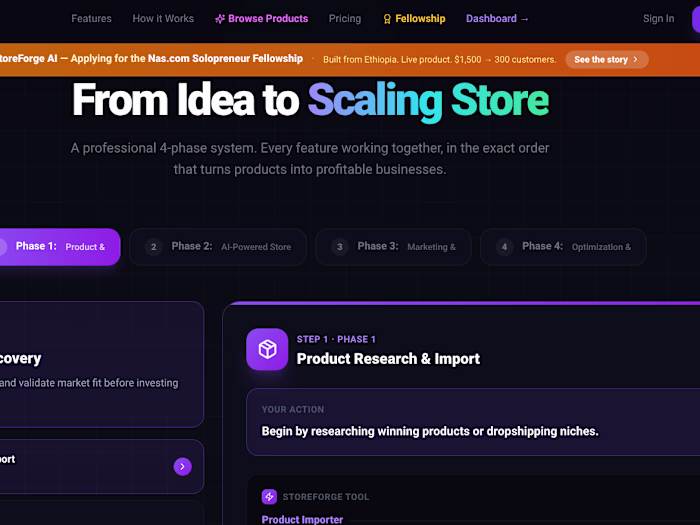Switch to Phase 4 Optimization tab

[563, 247]
